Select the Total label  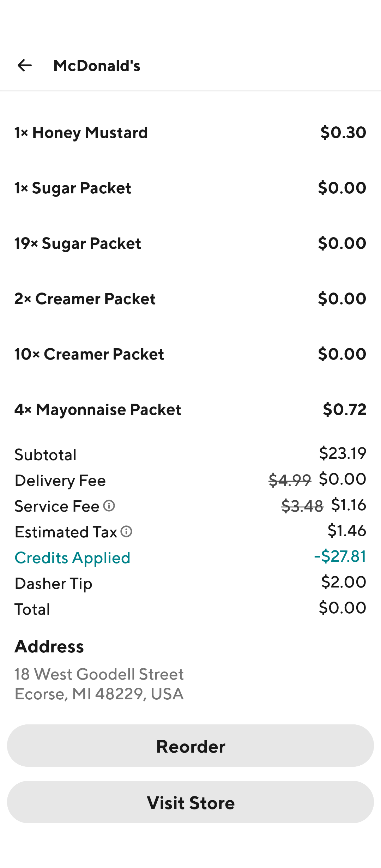(32, 609)
